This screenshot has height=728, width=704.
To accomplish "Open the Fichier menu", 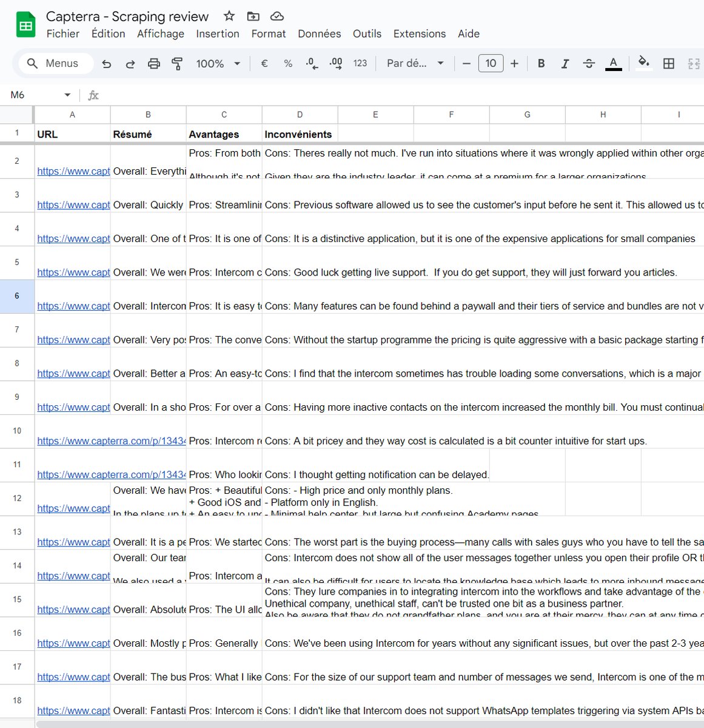I will 63,34.
